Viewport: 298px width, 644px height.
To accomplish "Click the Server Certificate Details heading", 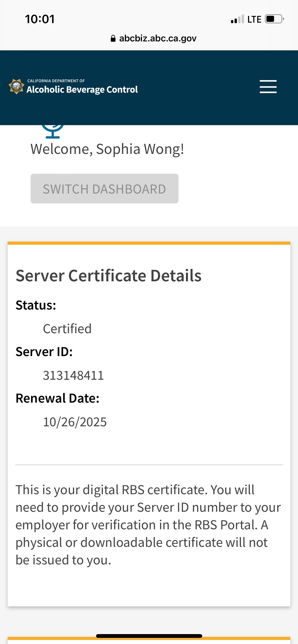I will (x=109, y=276).
